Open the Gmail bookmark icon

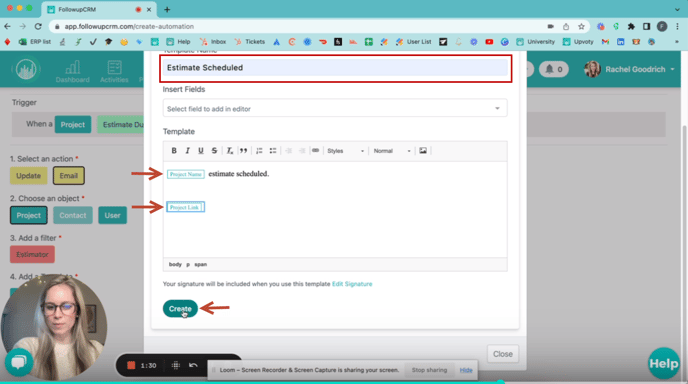point(605,42)
